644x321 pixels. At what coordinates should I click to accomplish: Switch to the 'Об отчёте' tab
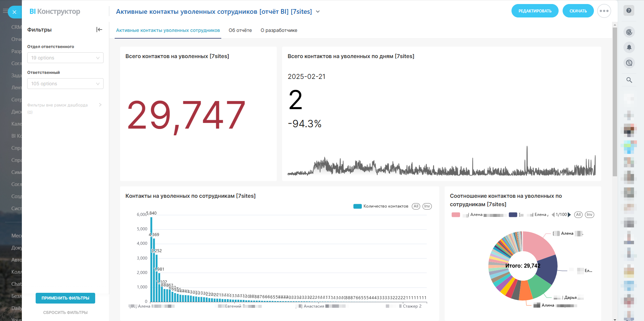pos(240,30)
